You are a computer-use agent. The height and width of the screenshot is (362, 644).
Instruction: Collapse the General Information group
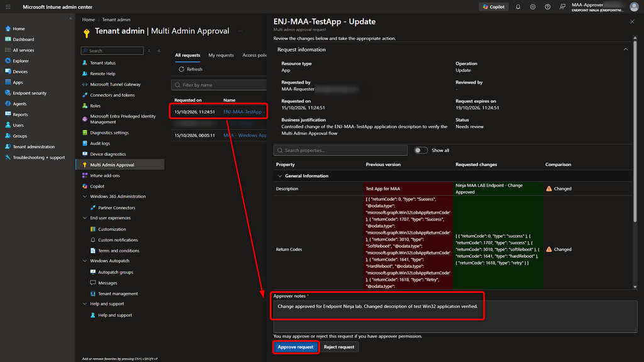pyautogui.click(x=280, y=176)
